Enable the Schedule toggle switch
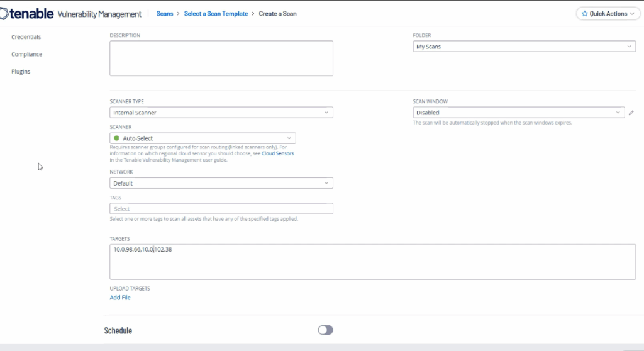This screenshot has height=351, width=644. tap(325, 330)
